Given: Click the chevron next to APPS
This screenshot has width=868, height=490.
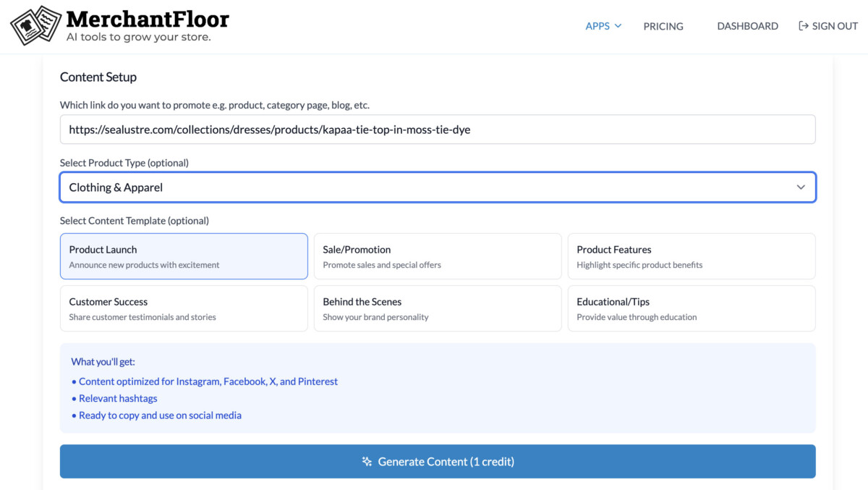Looking at the screenshot, I should pos(619,26).
